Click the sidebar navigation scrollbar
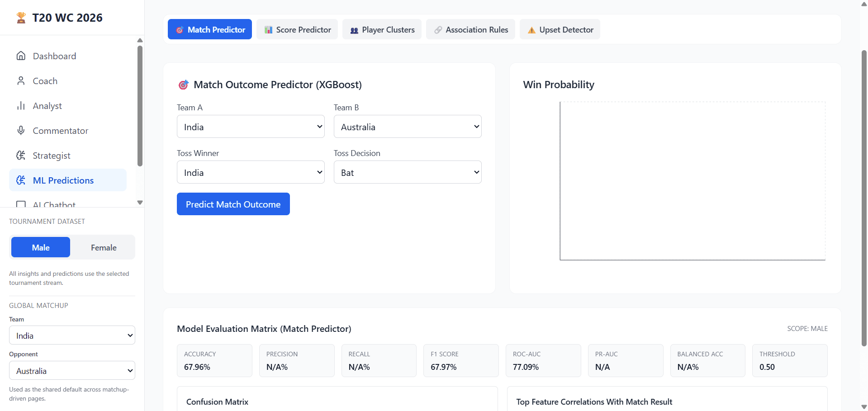Image resolution: width=868 pixels, height=411 pixels. pos(140,106)
